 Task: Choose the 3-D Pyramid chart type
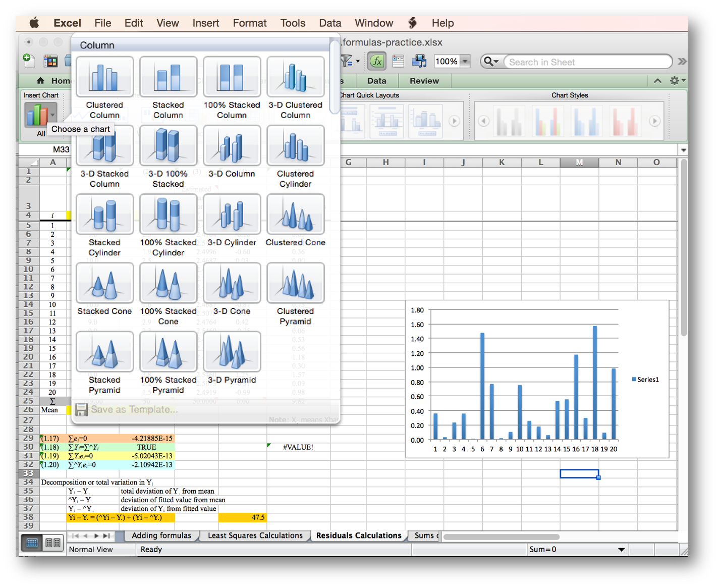click(232, 352)
